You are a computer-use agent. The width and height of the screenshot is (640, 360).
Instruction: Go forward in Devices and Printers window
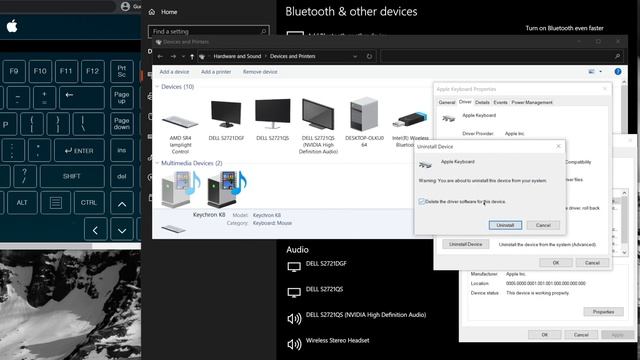[173, 56]
